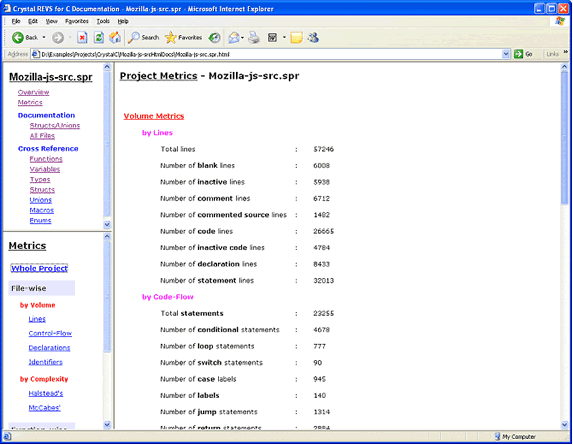573x445 pixels.
Task: Click the green Go arrow button
Action: (x=518, y=54)
